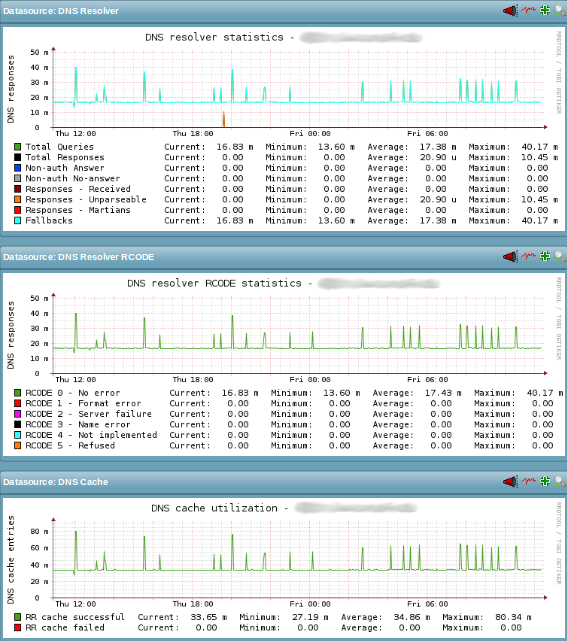567x641 pixels.
Task: Open the red line-graph icon for DNS Resolver RCODE
Action: (x=529, y=256)
